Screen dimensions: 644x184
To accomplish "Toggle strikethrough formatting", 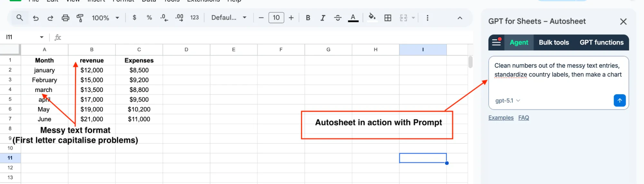I will click(338, 18).
